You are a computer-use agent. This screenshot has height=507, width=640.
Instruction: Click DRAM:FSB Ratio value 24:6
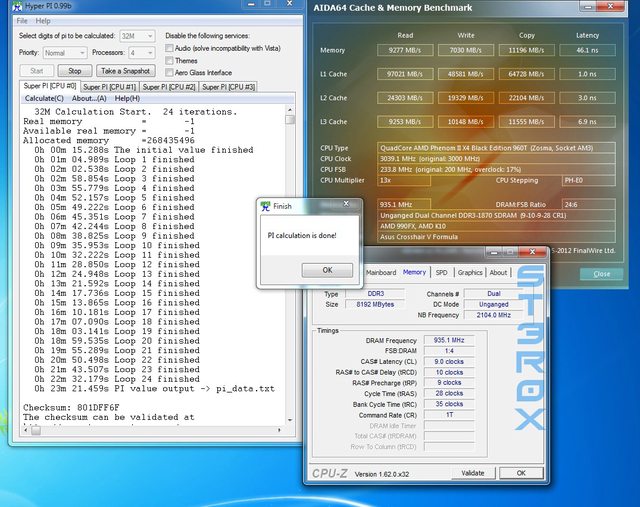click(x=589, y=205)
